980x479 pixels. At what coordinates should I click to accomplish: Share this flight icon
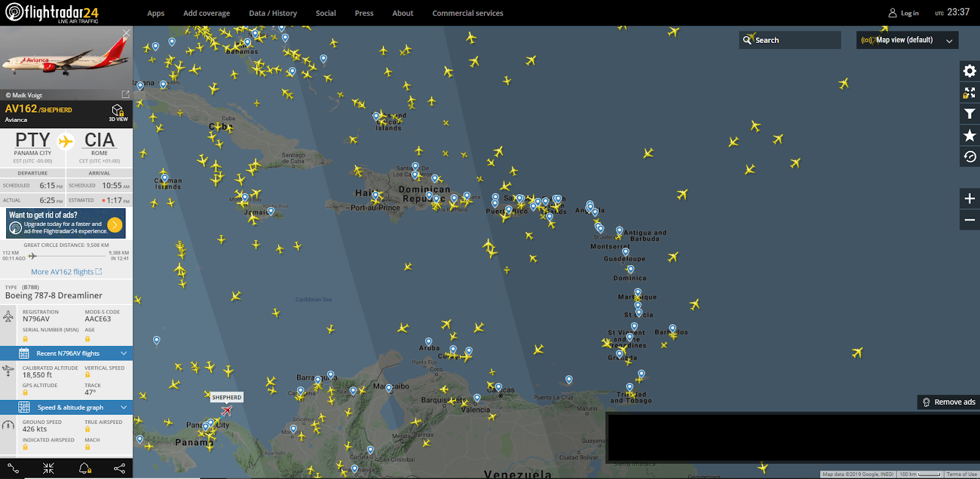[x=119, y=469]
